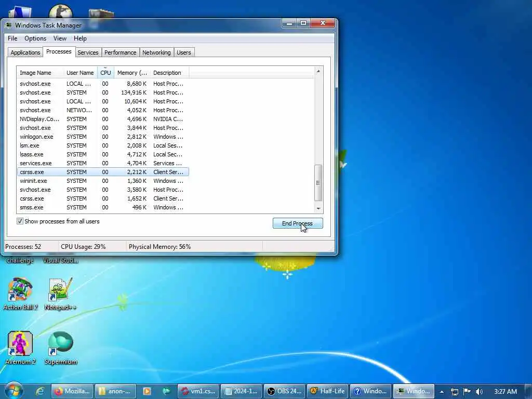Select csrss.exe using 1,652 K memory
532x399 pixels.
coord(102,198)
